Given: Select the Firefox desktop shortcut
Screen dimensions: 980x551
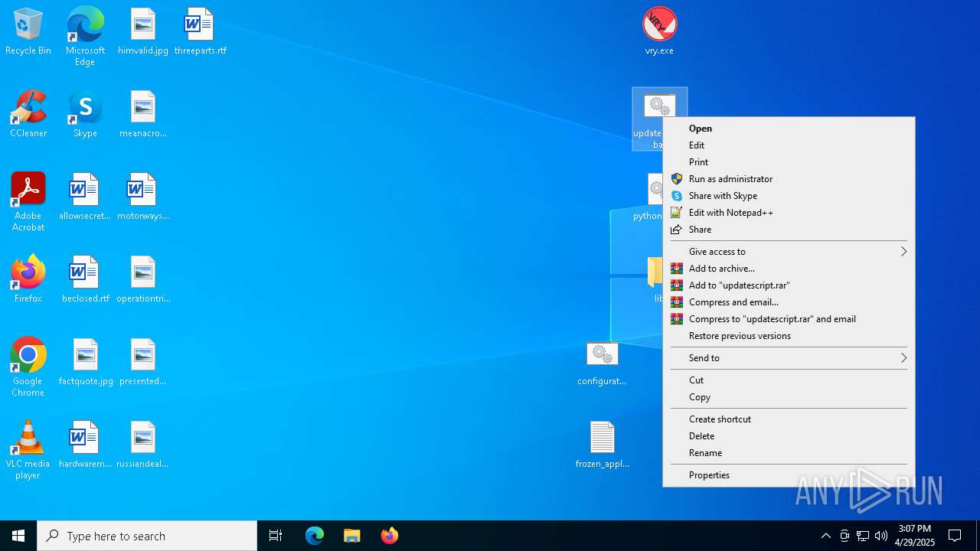Looking at the screenshot, I should point(28,280).
